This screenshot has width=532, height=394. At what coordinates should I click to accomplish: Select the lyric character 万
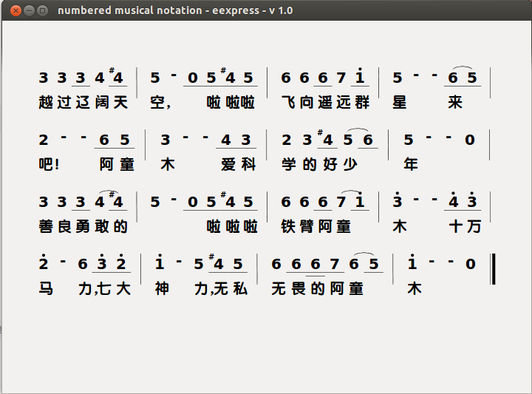(x=474, y=226)
